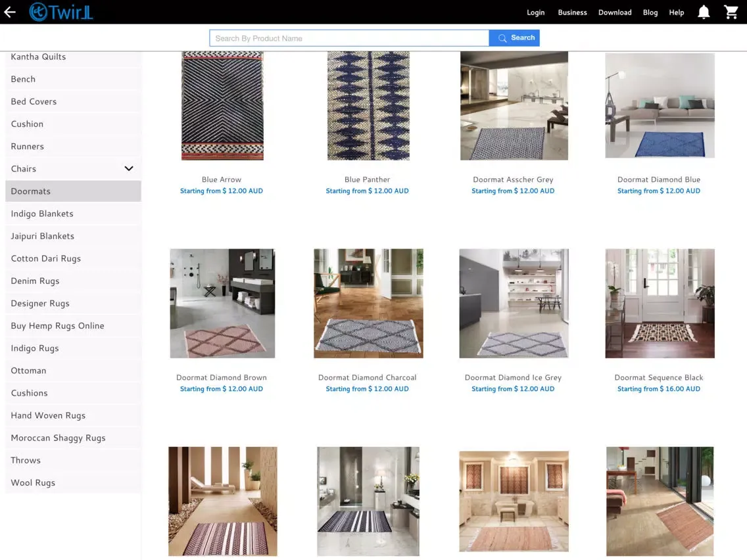The height and width of the screenshot is (560, 747).
Task: Click Doormat Diamond Charcoal starting price
Action: [x=368, y=389]
